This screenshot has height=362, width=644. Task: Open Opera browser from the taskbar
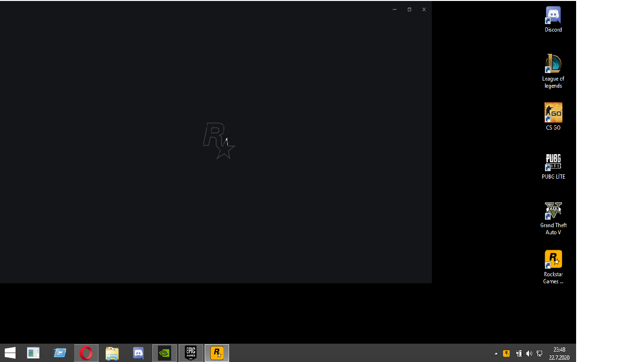[86, 353]
